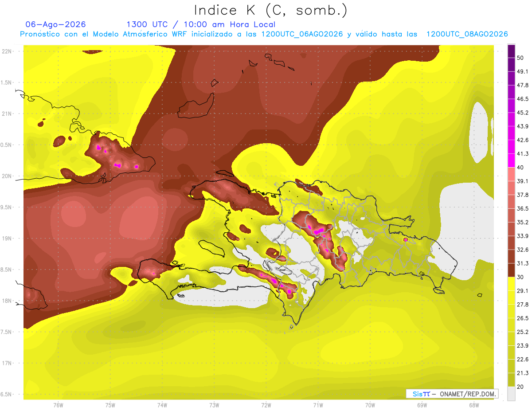Click the longitude label "74W"
The image size is (532, 411).
(162, 405)
